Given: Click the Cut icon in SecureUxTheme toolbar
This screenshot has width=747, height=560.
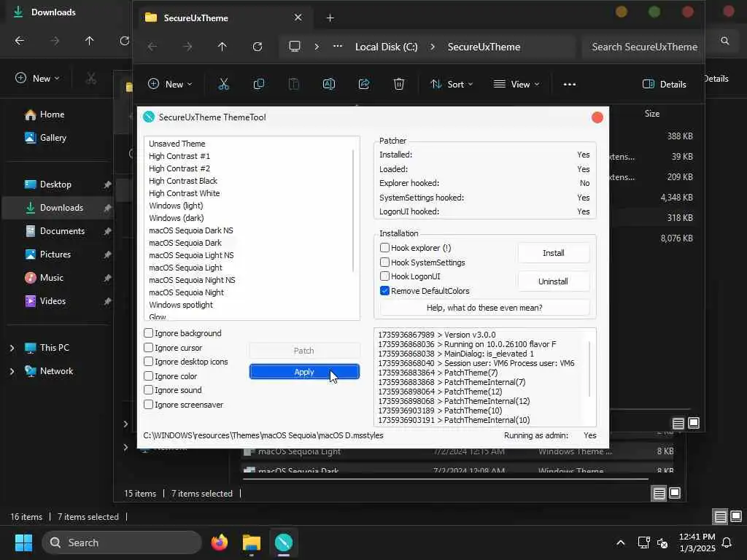Looking at the screenshot, I should pos(223,85).
